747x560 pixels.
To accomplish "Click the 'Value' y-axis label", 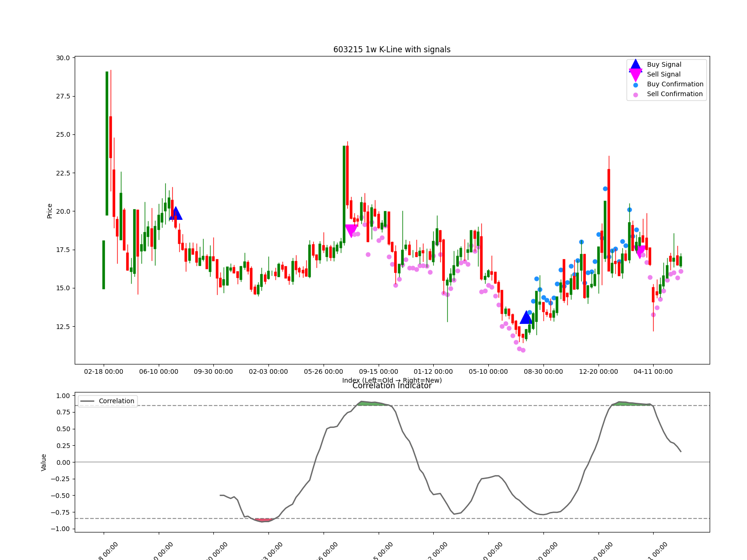I will click(44, 462).
